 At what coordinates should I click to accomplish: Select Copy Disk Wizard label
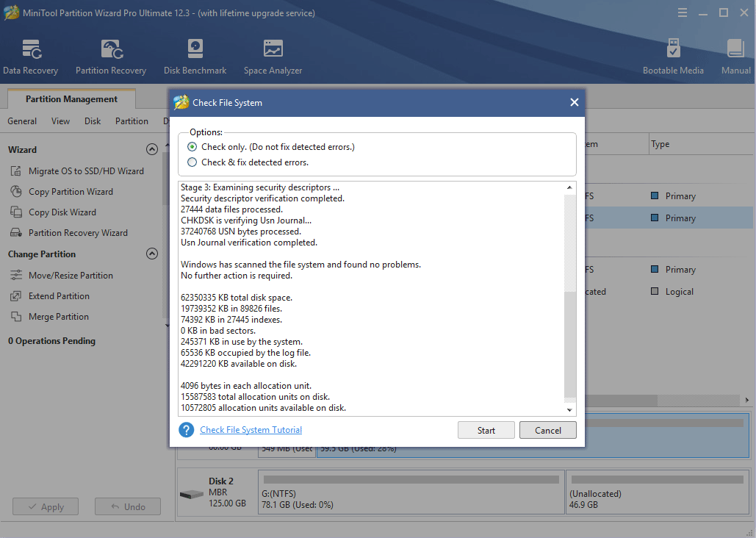pos(62,212)
